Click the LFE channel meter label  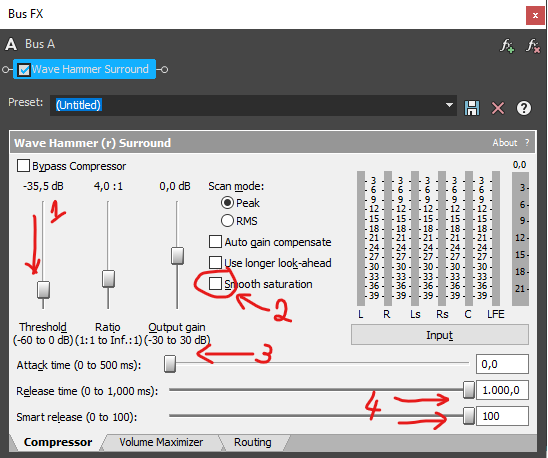[x=496, y=314]
